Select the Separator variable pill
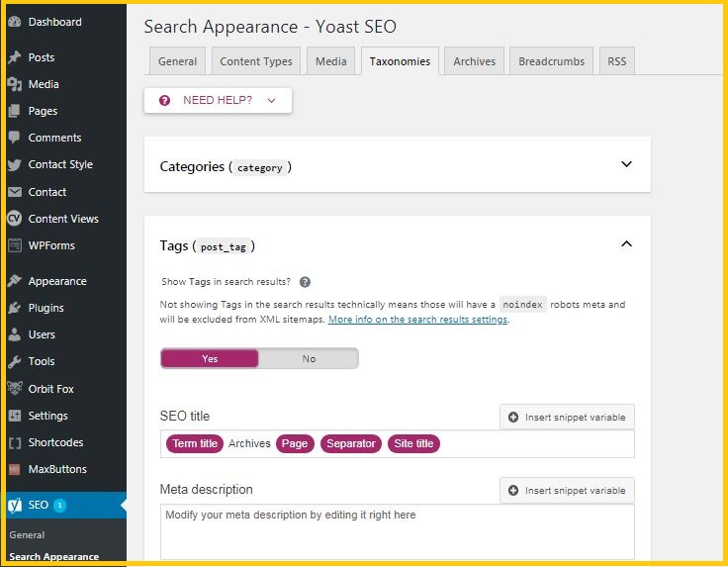Image resolution: width=728 pixels, height=567 pixels. (351, 443)
